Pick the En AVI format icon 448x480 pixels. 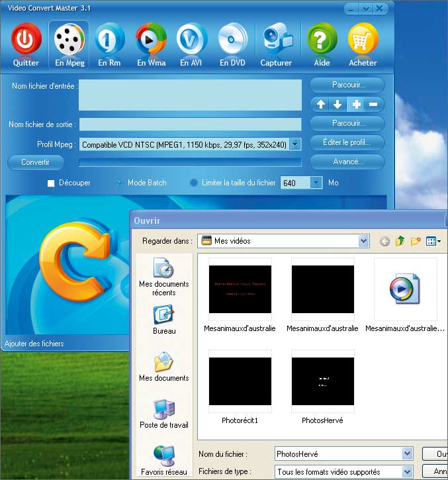tap(192, 40)
